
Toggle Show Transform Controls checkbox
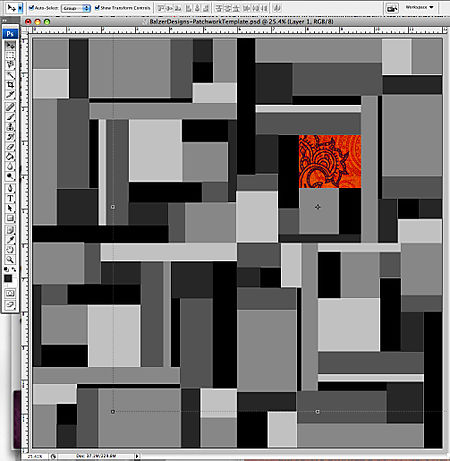(x=97, y=7)
